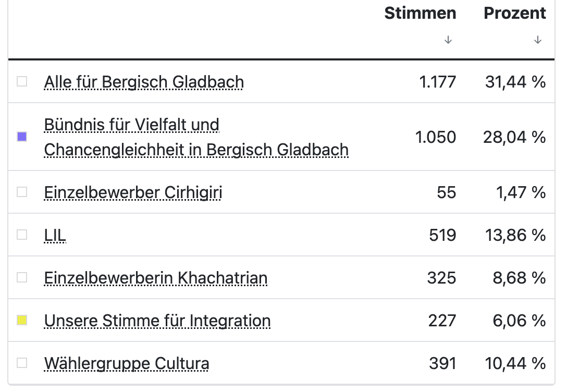The width and height of the screenshot is (567, 392).
Task: Open Bündnis für Vielfalt und Chancengleichheit link
Action: pos(196,137)
